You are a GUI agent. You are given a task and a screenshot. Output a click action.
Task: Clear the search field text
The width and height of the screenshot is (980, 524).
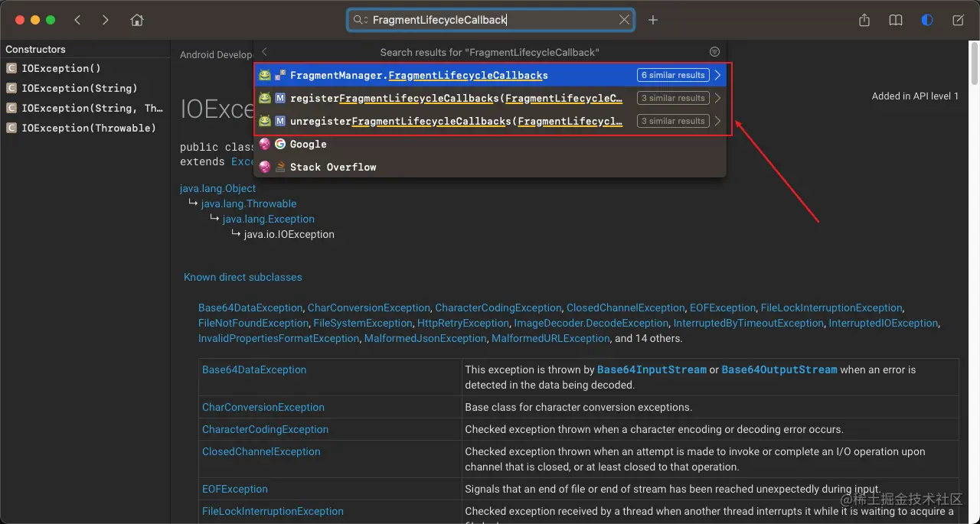[625, 20]
